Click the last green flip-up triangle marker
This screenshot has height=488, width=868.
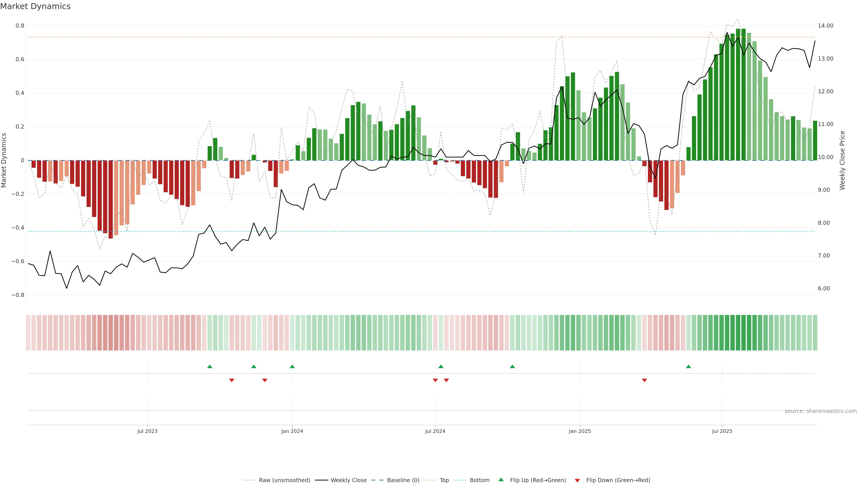click(x=688, y=366)
